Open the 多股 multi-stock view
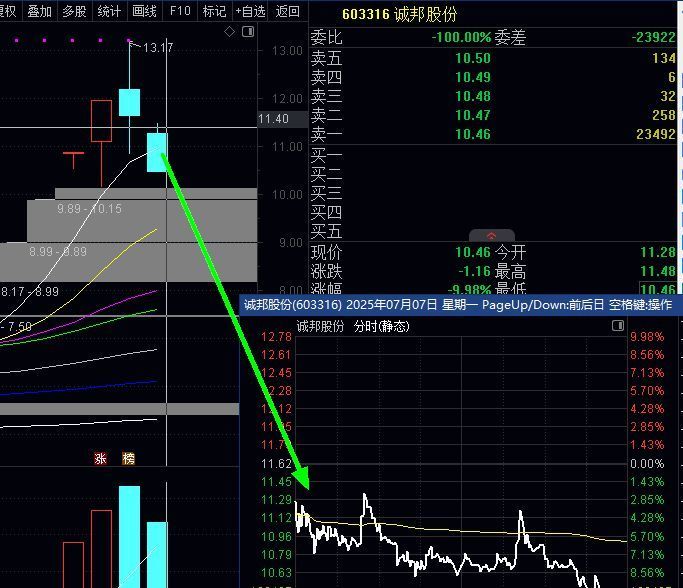Image resolution: width=683 pixels, height=588 pixels. pyautogui.click(x=74, y=11)
